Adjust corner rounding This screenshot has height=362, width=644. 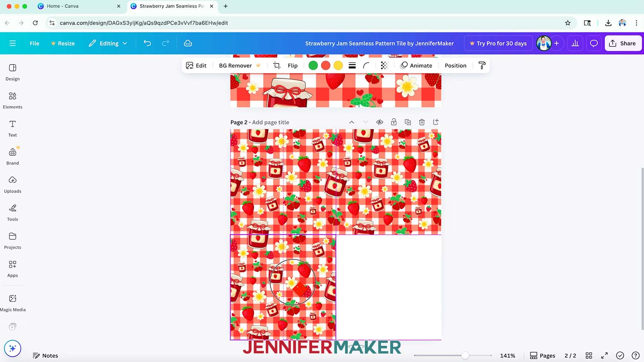pyautogui.click(x=366, y=66)
